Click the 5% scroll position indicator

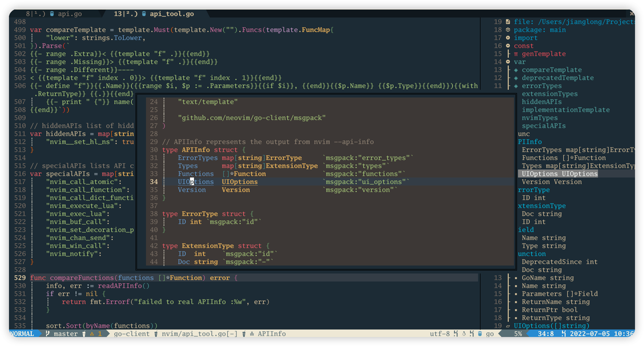click(518, 334)
